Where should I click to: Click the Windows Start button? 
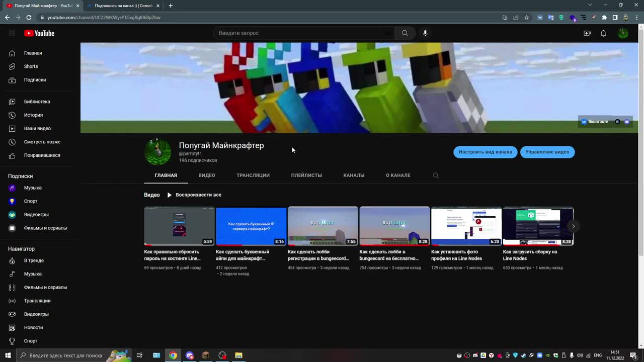[8, 355]
